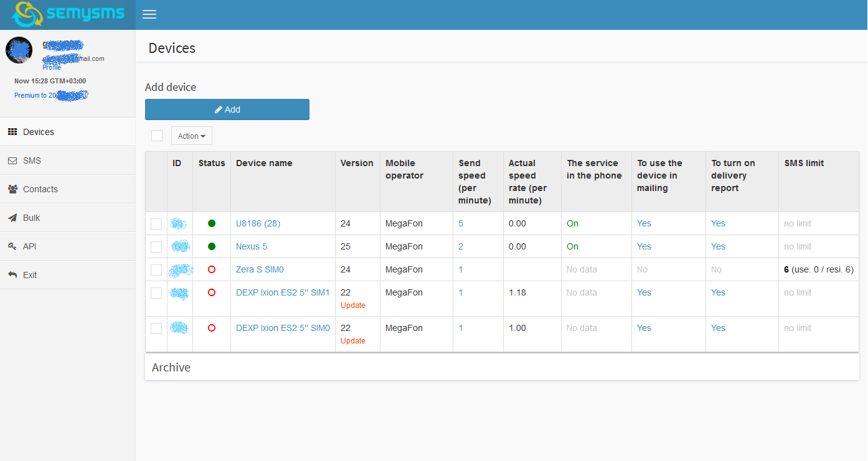Click red status circle for DEXP SIM0
868x461 pixels.
[x=212, y=328]
